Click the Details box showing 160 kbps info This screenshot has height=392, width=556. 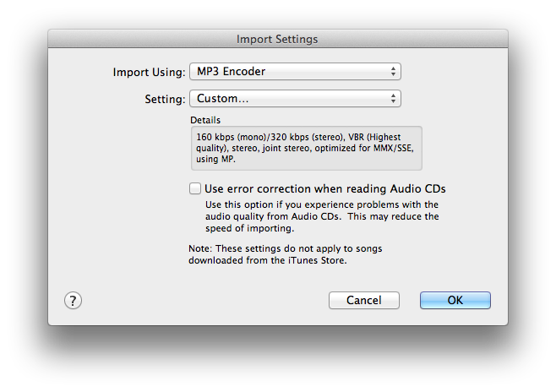306,150
